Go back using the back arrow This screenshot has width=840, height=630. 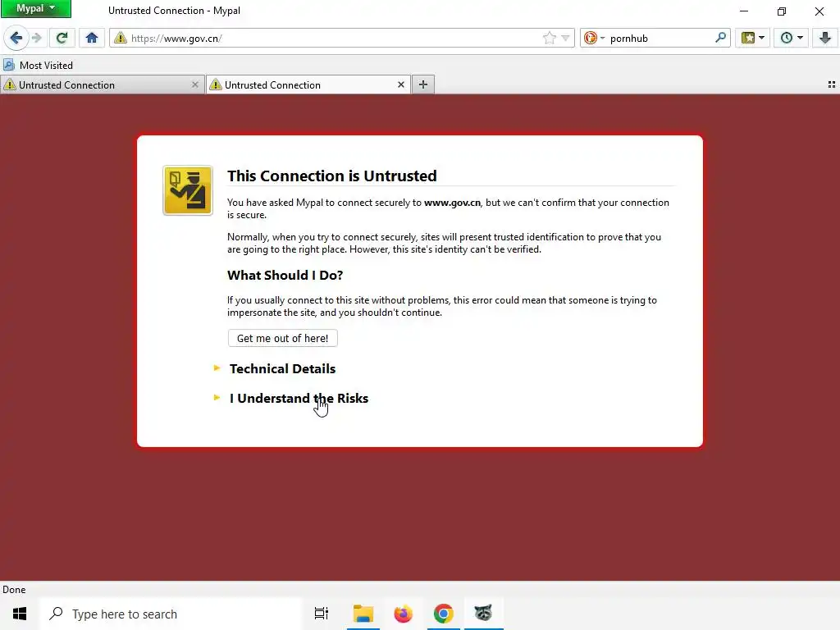coord(16,38)
